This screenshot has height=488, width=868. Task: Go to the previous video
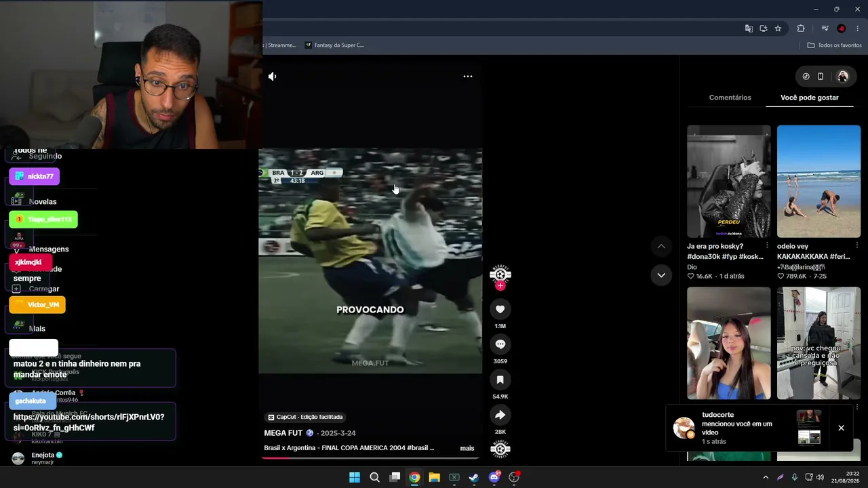[661, 246]
